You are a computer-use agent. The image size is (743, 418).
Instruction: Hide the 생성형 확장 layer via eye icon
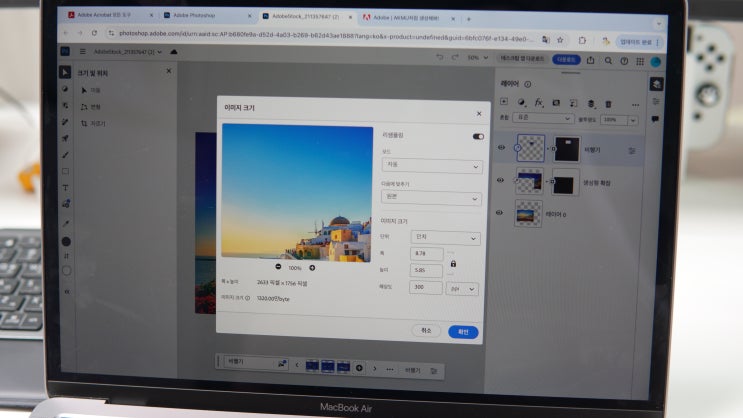500,180
